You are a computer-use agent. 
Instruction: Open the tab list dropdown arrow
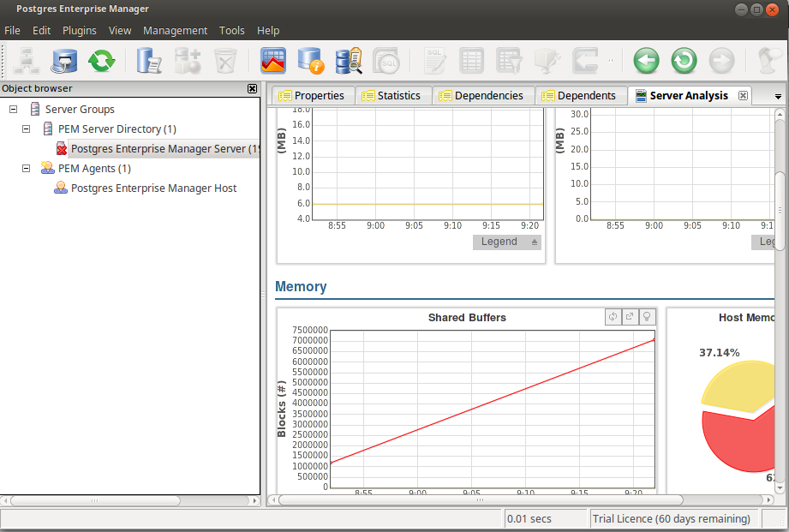(x=778, y=96)
